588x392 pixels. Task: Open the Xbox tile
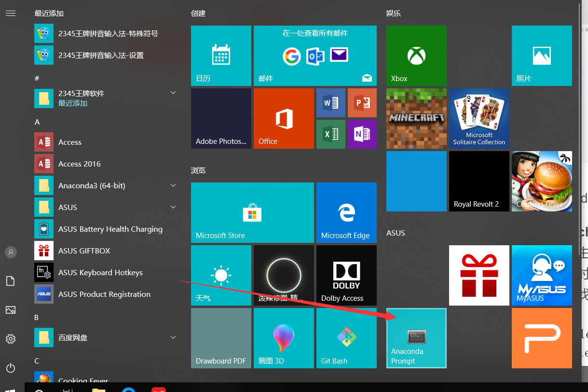(x=416, y=56)
